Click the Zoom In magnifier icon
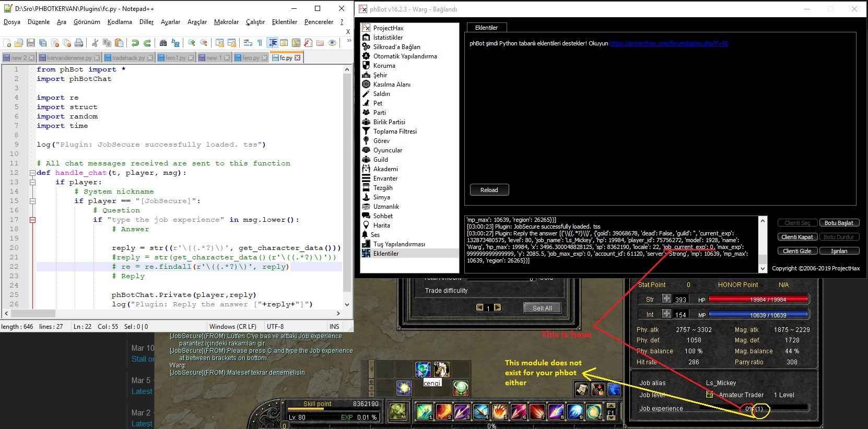Image resolution: width=868 pixels, height=429 pixels. coord(192,43)
